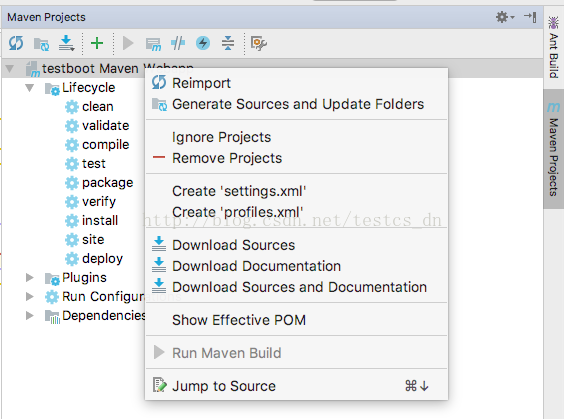The height and width of the screenshot is (419, 564).
Task: Select the package lifecycle goal
Action: [108, 183]
